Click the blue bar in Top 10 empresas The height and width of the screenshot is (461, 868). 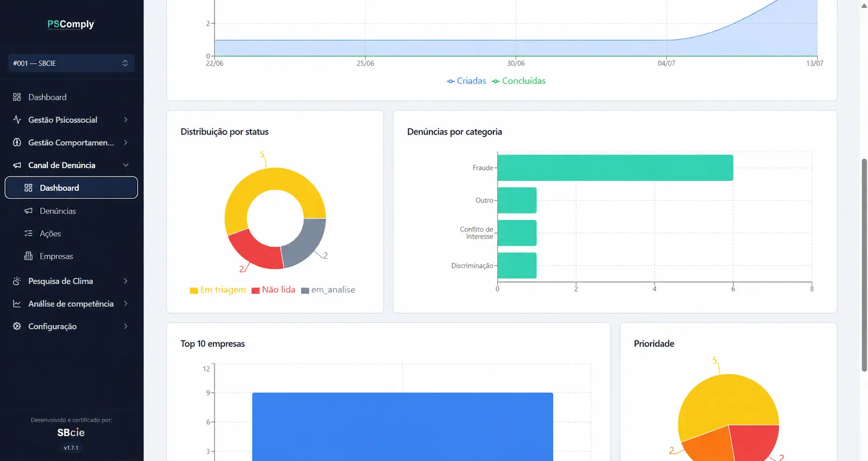coord(402,427)
